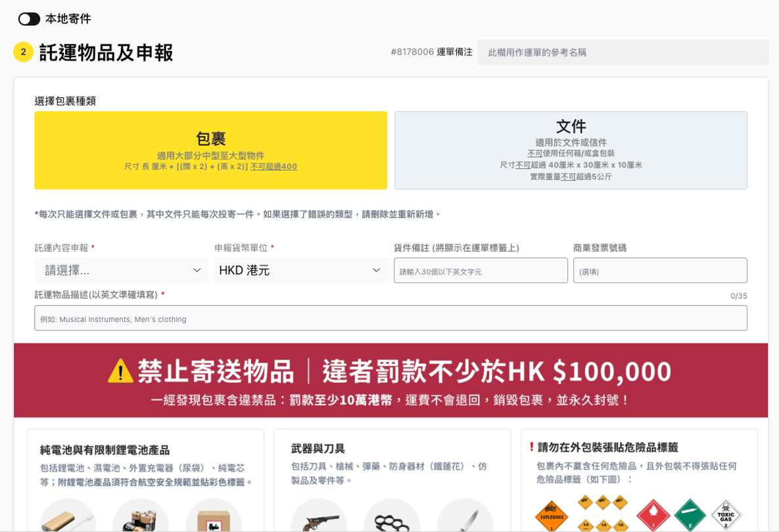Click the 託運物品描述 description field
Screen dimensions: 779x532
(390, 319)
